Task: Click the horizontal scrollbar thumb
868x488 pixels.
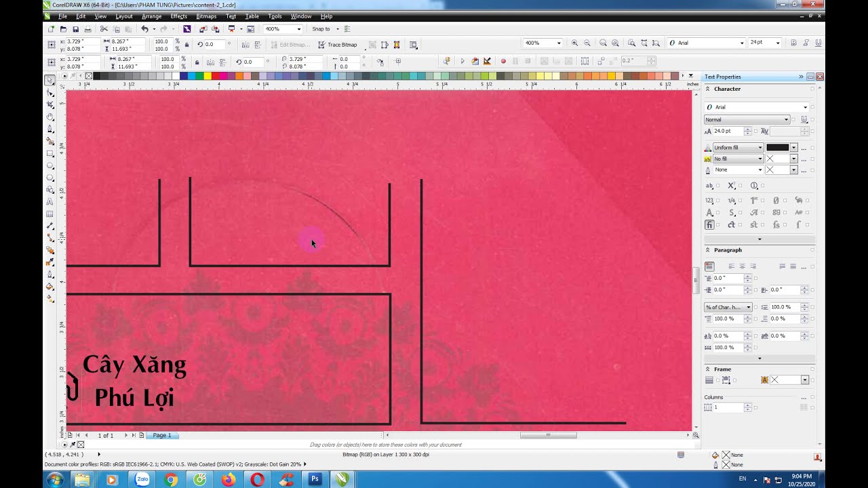Action: (x=548, y=435)
